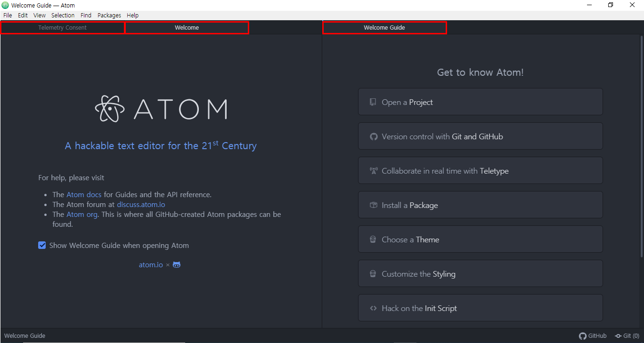Expand the Open a Project section
The image size is (644, 343).
coord(480,102)
